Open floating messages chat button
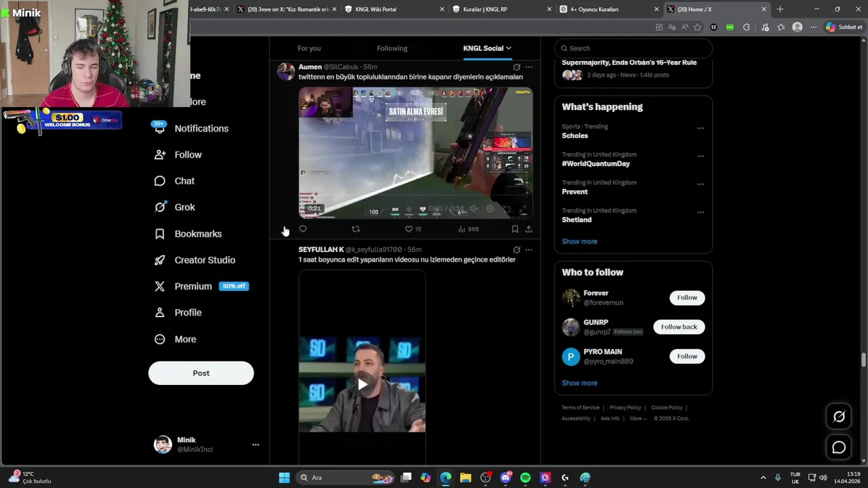This screenshot has width=868, height=488. click(x=839, y=447)
